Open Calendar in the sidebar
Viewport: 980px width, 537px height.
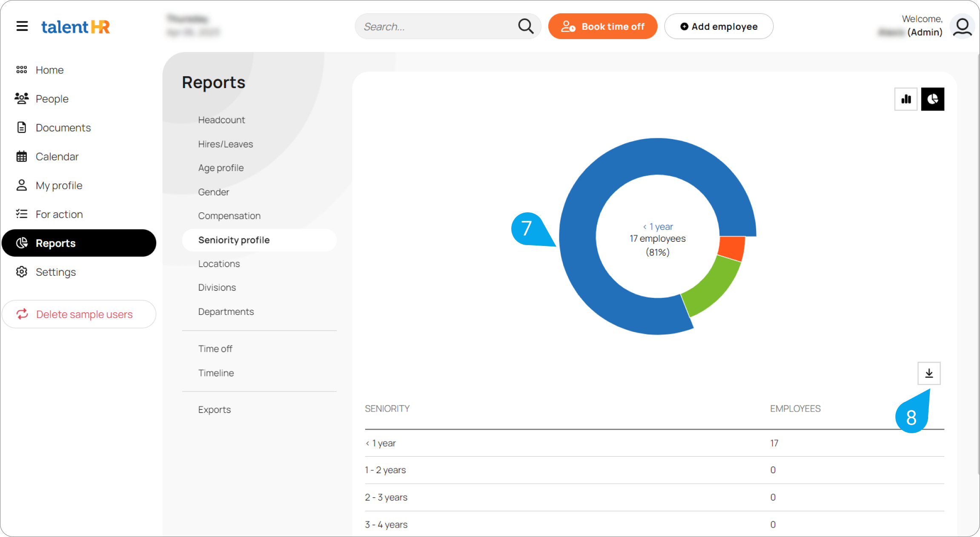point(57,157)
